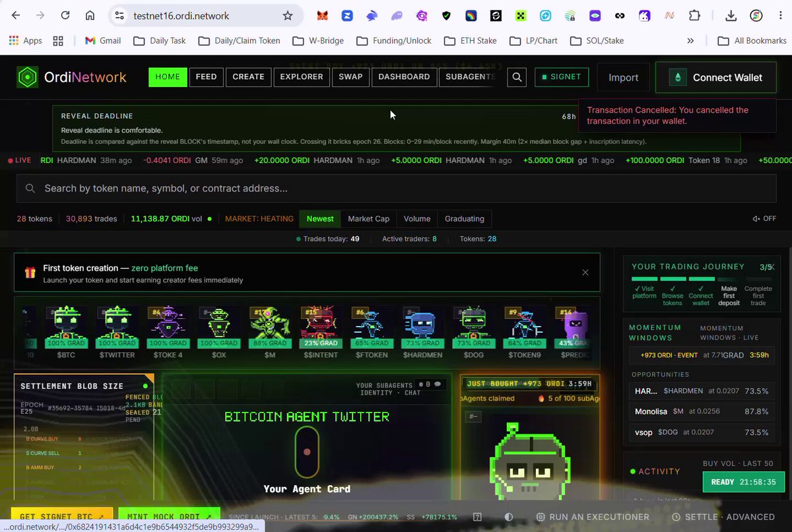Screen dimensions: 792x532
Task: Show Graduating tokens filter
Action: (x=465, y=218)
